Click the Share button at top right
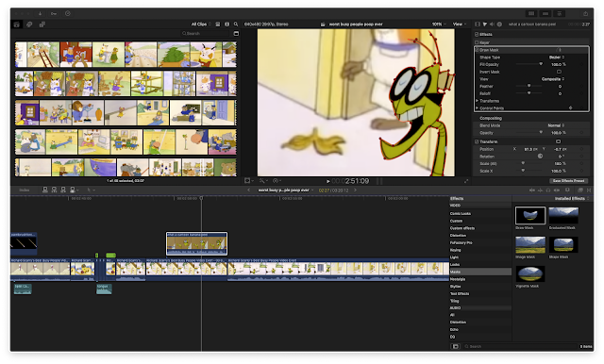 point(585,13)
